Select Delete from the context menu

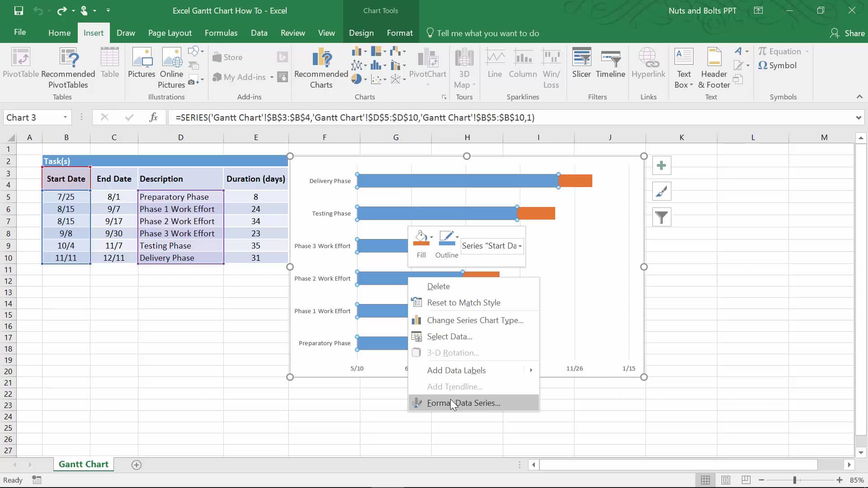(x=438, y=286)
